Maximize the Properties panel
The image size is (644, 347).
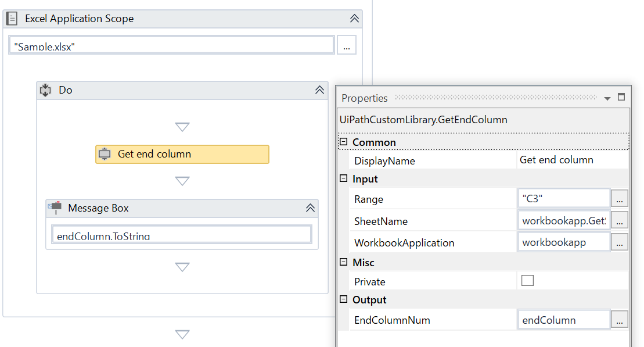point(621,97)
